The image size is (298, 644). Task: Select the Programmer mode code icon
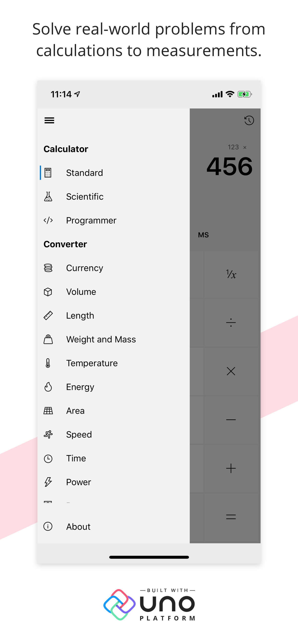[x=48, y=220]
